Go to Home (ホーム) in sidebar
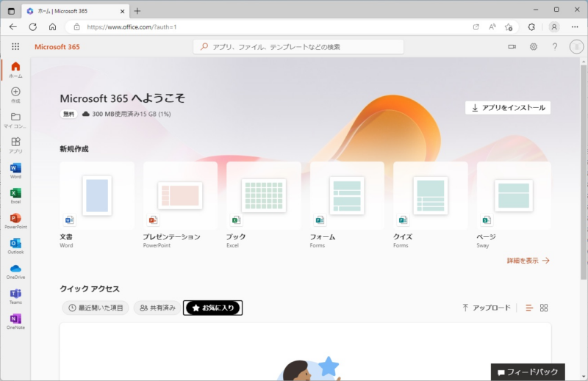Viewport: 588px width, 381px height. [x=15, y=70]
